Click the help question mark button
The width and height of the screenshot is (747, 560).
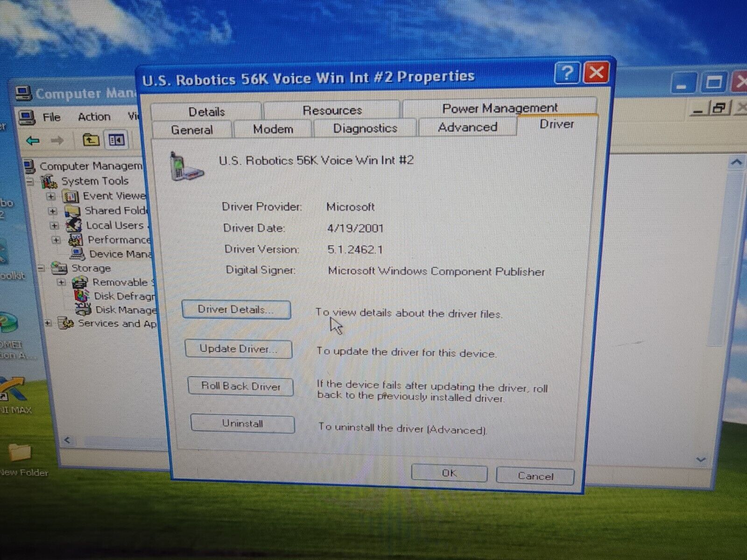click(567, 73)
